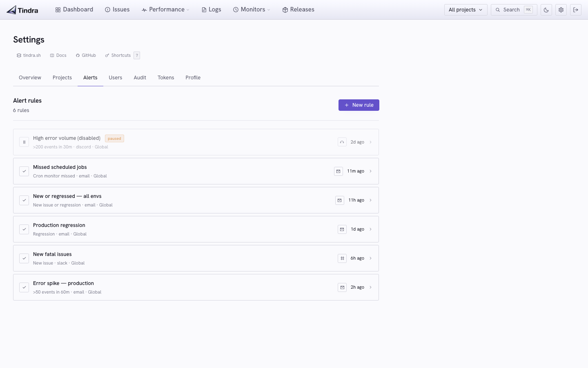Image resolution: width=588 pixels, height=368 pixels.
Task: Create a New rule
Action: point(359,105)
